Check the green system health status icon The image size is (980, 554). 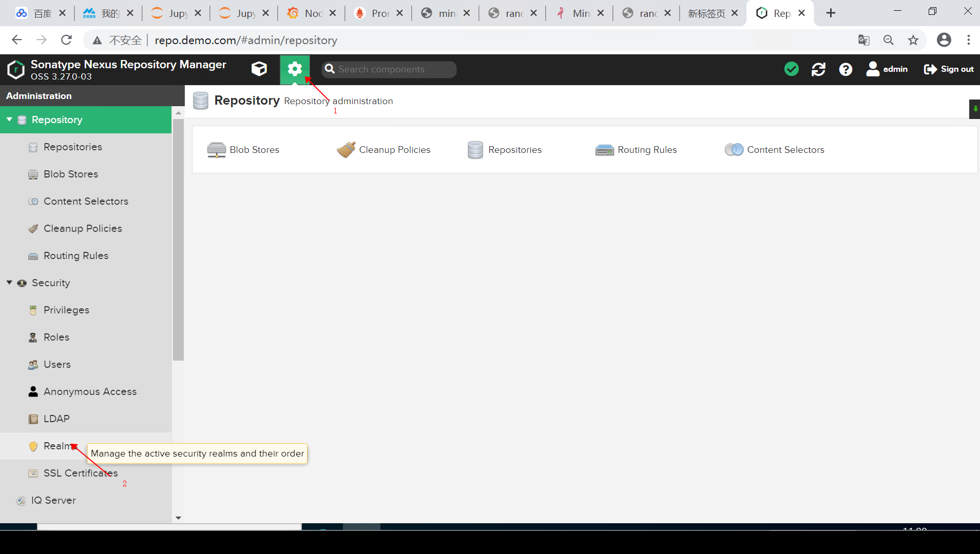[792, 69]
